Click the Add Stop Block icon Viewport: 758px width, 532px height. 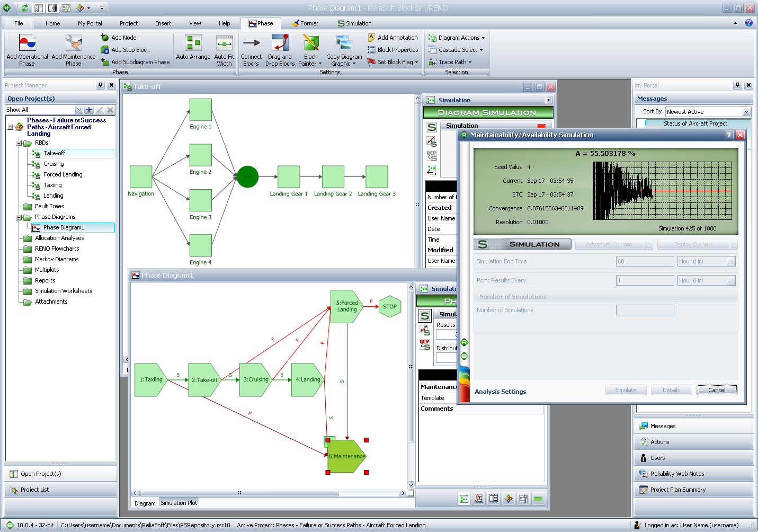tap(104, 49)
